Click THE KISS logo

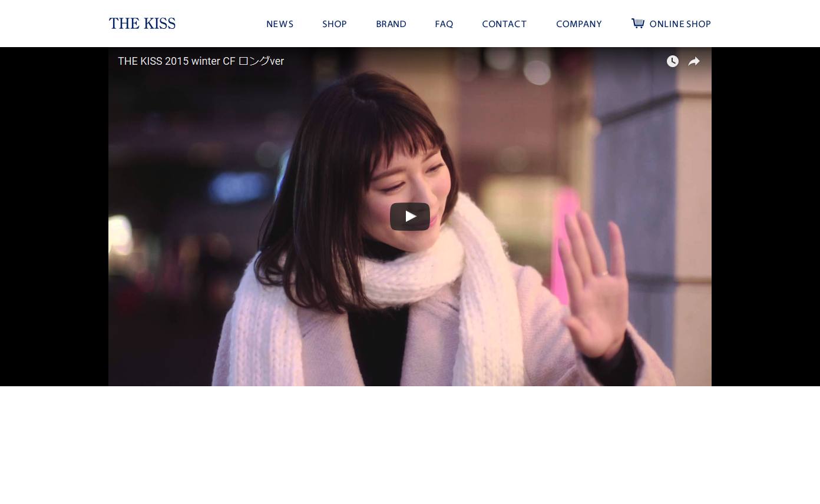[142, 24]
